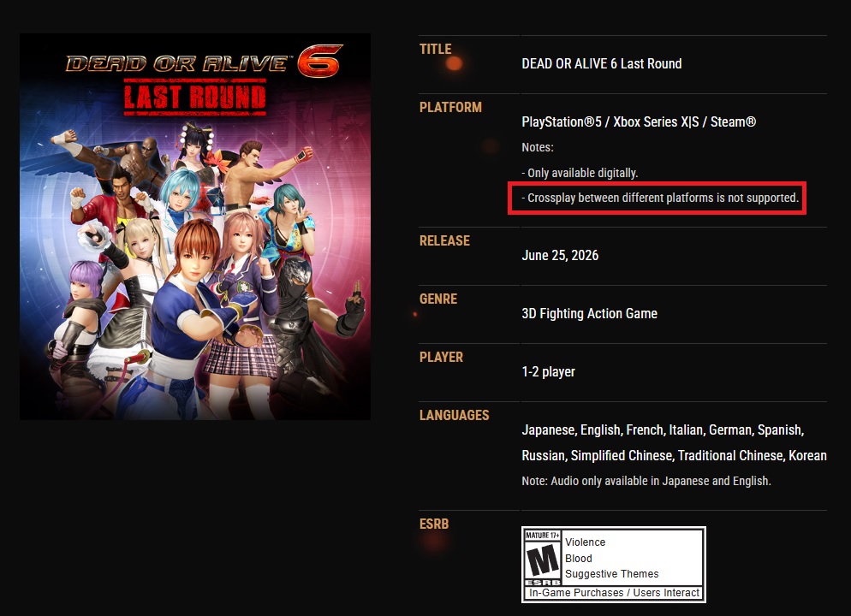851x616 pixels.
Task: Click the '1-2 player' value
Action: click(548, 372)
